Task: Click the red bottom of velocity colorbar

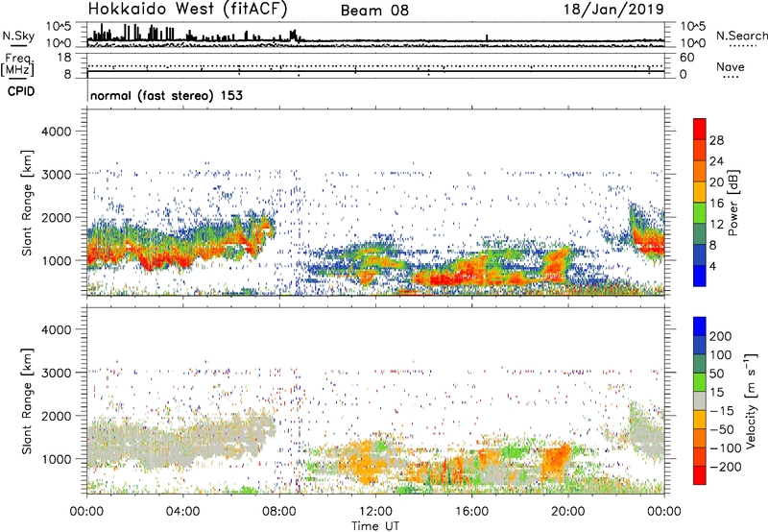Action: (700, 475)
